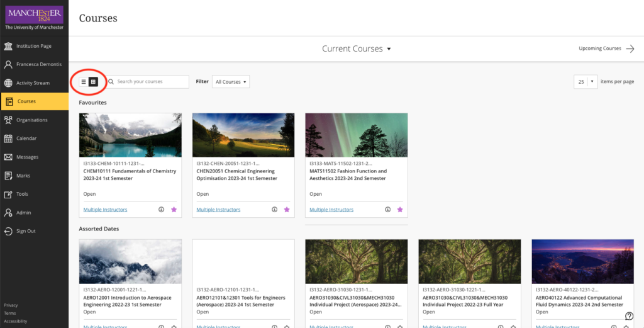Click the Calendar sidebar icon
Screen dimensions: 644x328
click(x=8, y=139)
